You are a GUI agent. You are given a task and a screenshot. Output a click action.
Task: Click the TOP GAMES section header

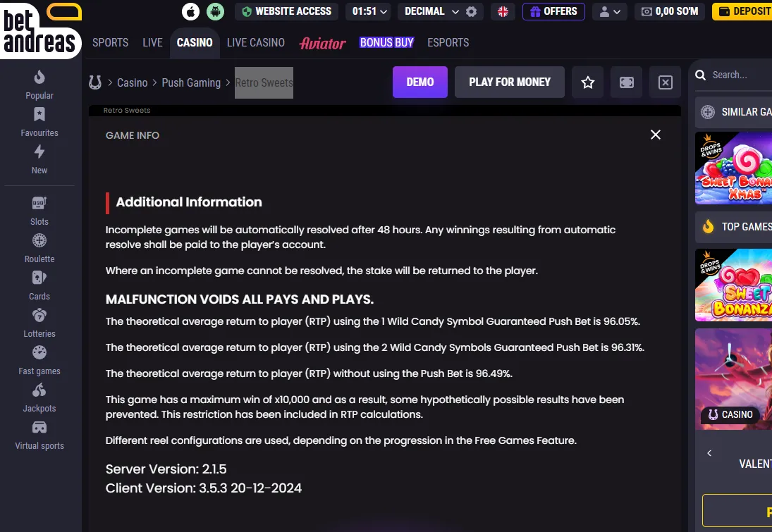(734, 227)
